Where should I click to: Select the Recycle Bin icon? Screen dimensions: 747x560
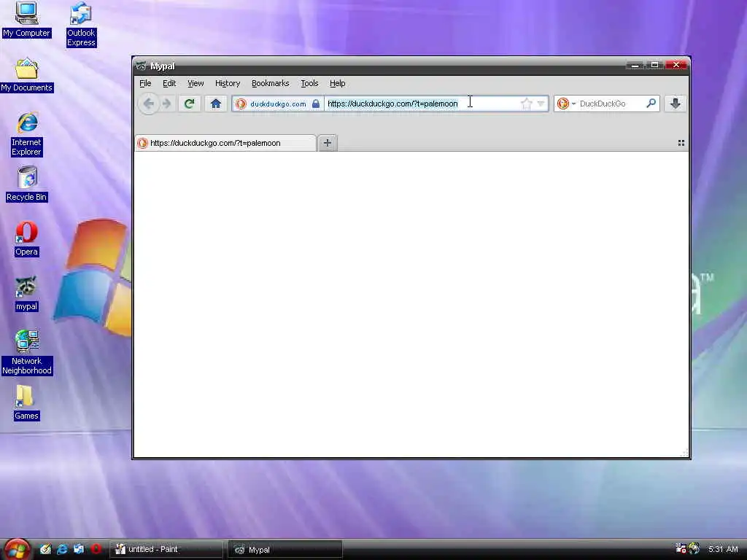pyautogui.click(x=27, y=184)
